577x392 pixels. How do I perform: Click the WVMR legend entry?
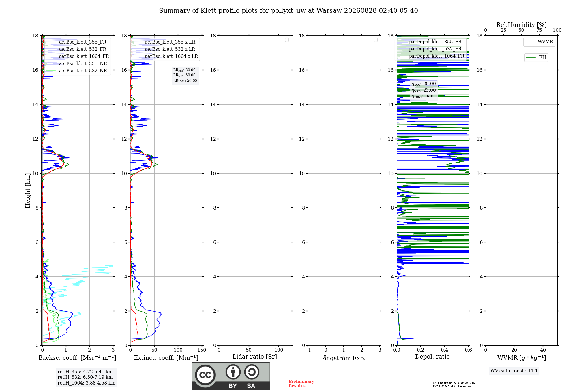539,42
